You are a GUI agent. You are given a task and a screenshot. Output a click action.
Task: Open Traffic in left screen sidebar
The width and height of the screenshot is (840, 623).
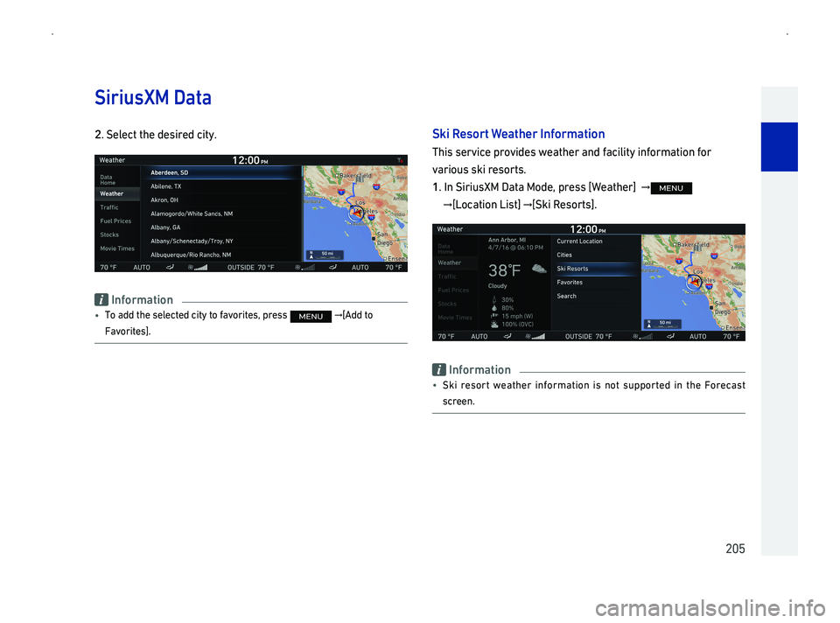point(117,207)
